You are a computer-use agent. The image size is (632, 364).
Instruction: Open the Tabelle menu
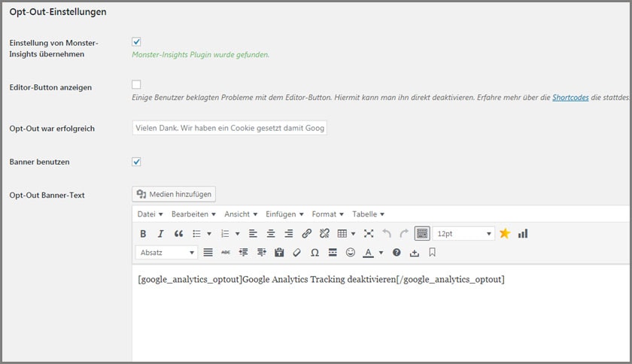coord(368,214)
